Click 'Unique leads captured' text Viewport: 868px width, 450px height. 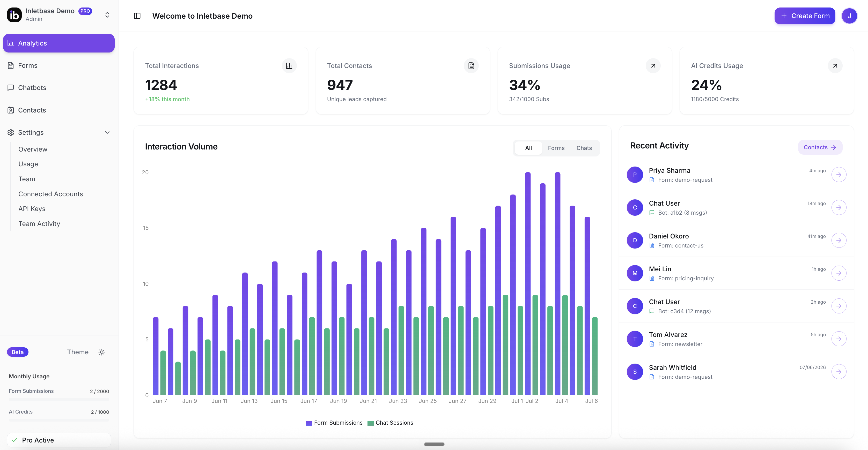[357, 99]
